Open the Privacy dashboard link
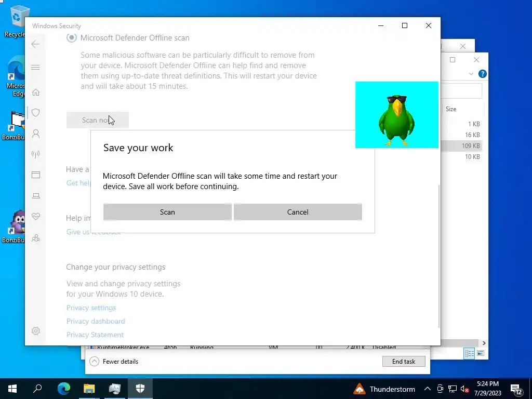Viewport: 532px width, 399px height. pyautogui.click(x=96, y=321)
